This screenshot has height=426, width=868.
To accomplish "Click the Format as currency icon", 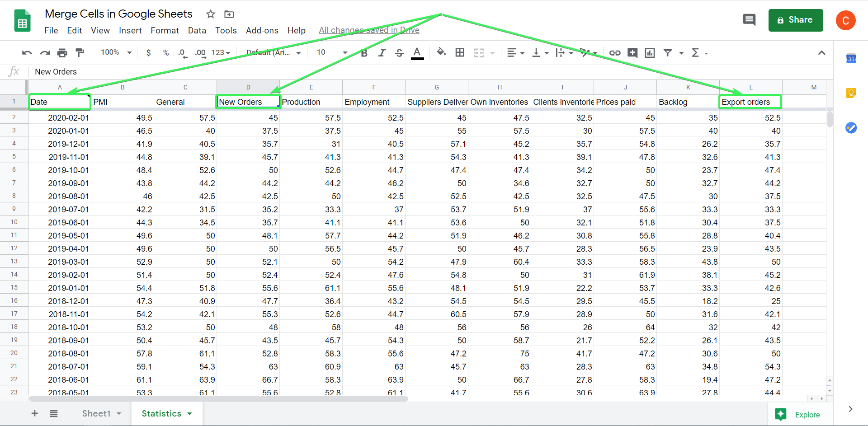I will 149,52.
